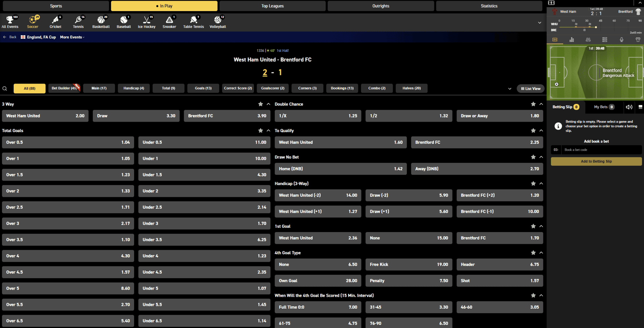Collapse the Total Goals market section
The image size is (644, 328).
tap(268, 130)
